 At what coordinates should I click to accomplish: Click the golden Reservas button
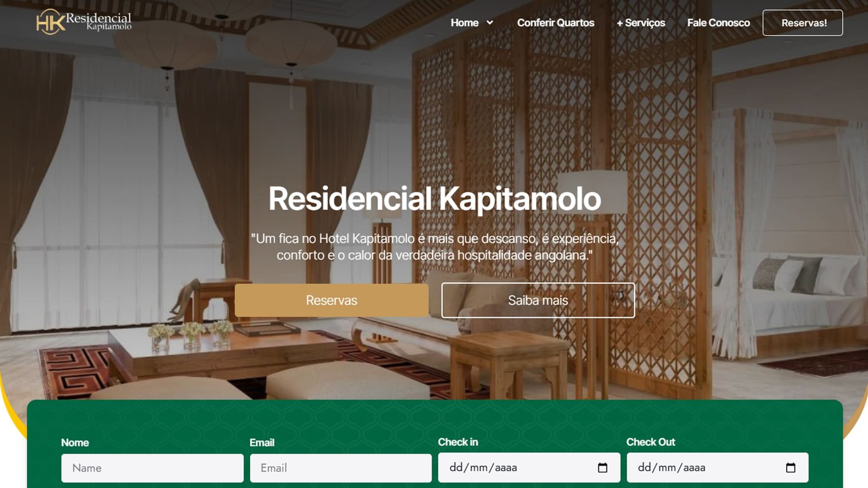point(331,300)
